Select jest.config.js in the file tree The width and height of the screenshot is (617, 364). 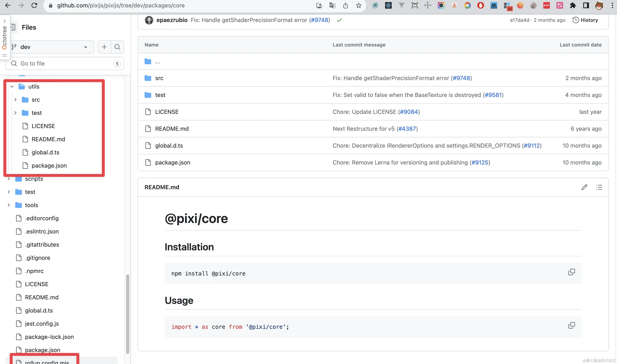[x=42, y=324]
